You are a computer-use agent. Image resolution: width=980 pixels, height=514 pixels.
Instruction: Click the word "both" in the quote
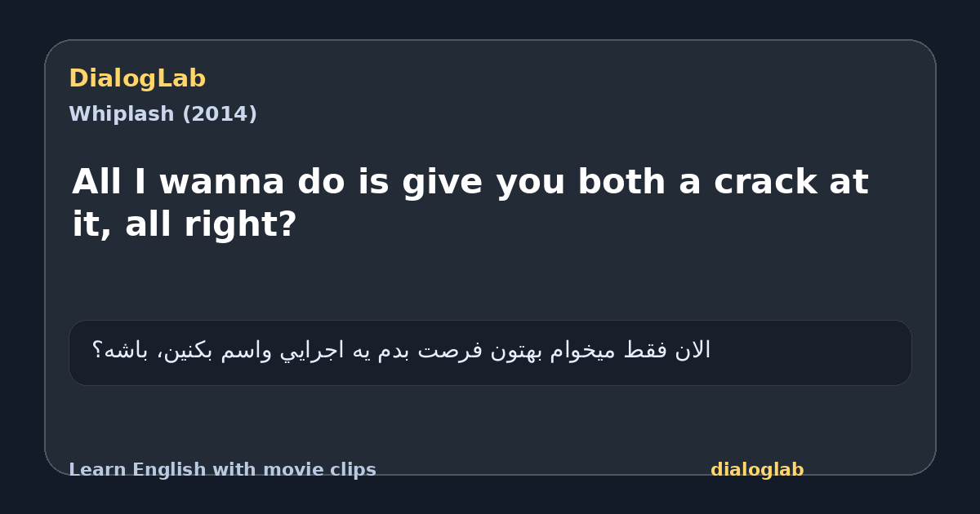point(621,182)
